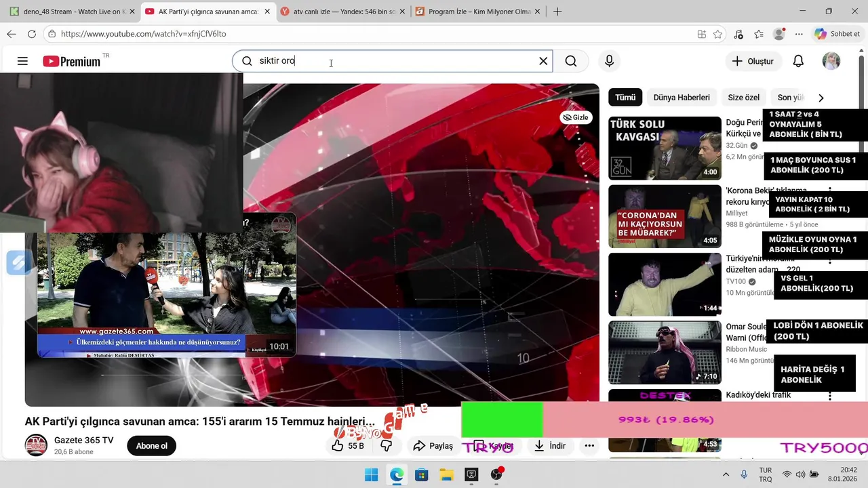The image size is (868, 488).
Task: Download the video with İndir
Action: click(x=550, y=445)
